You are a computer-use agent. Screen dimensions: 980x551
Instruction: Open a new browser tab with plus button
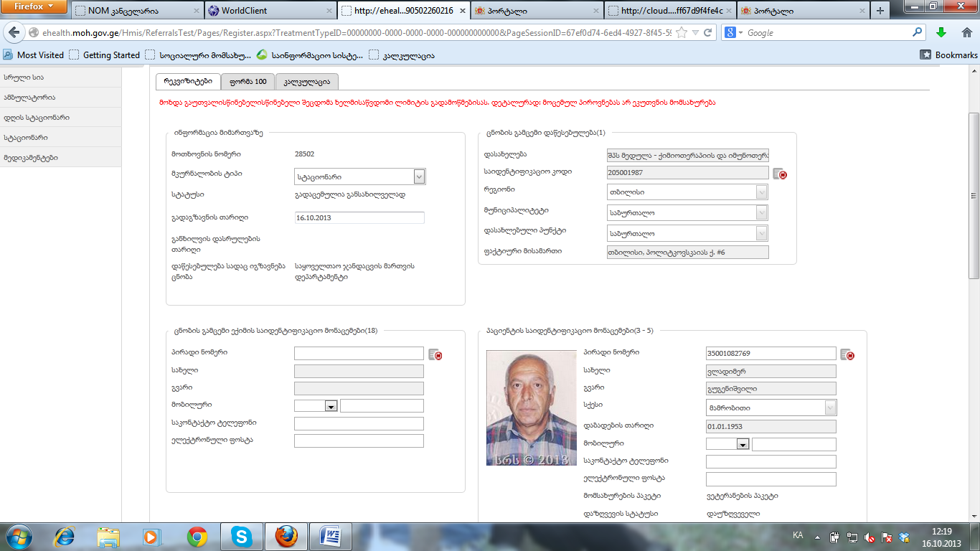pos(880,11)
